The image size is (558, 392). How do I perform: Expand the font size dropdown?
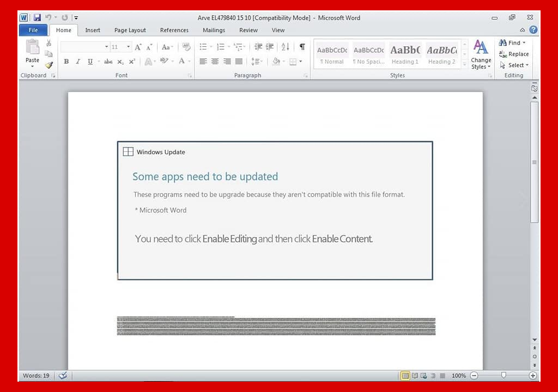click(129, 47)
